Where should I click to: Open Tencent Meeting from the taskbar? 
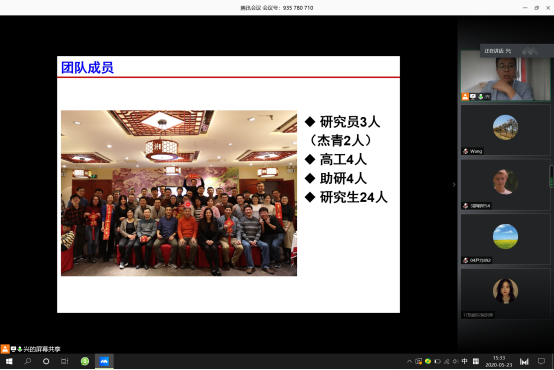coord(104,361)
